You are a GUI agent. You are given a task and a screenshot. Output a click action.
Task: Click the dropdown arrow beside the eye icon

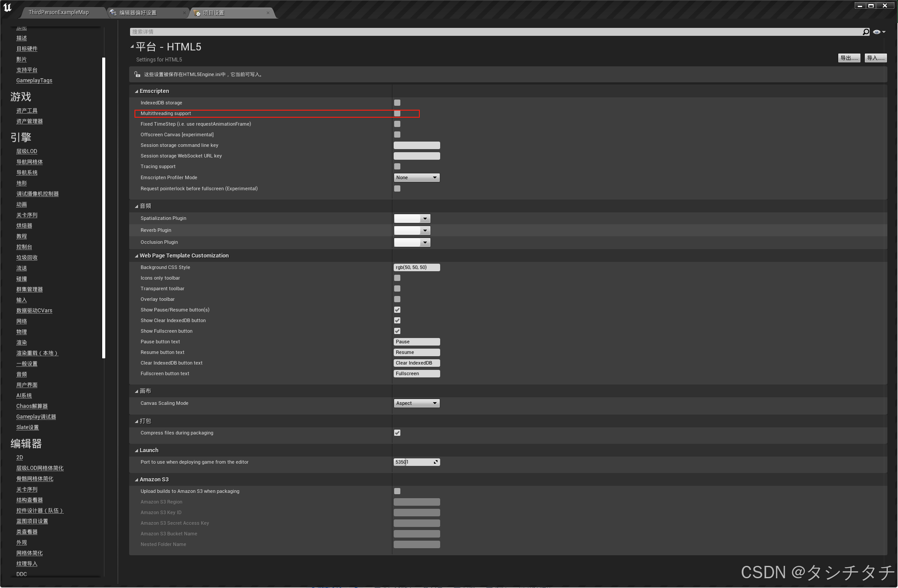click(x=883, y=31)
